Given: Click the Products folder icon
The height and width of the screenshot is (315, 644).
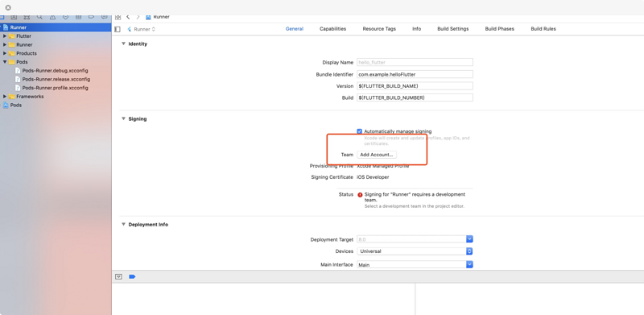Looking at the screenshot, I should pos(11,53).
